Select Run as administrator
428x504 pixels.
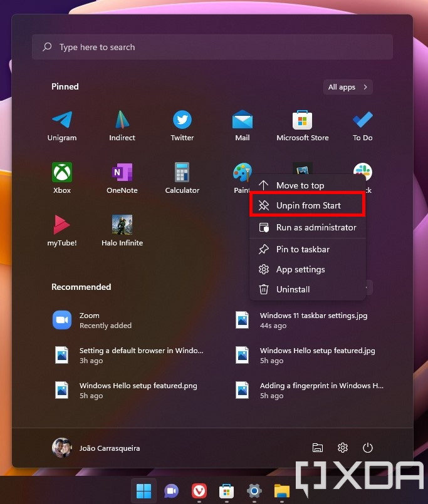click(x=308, y=227)
